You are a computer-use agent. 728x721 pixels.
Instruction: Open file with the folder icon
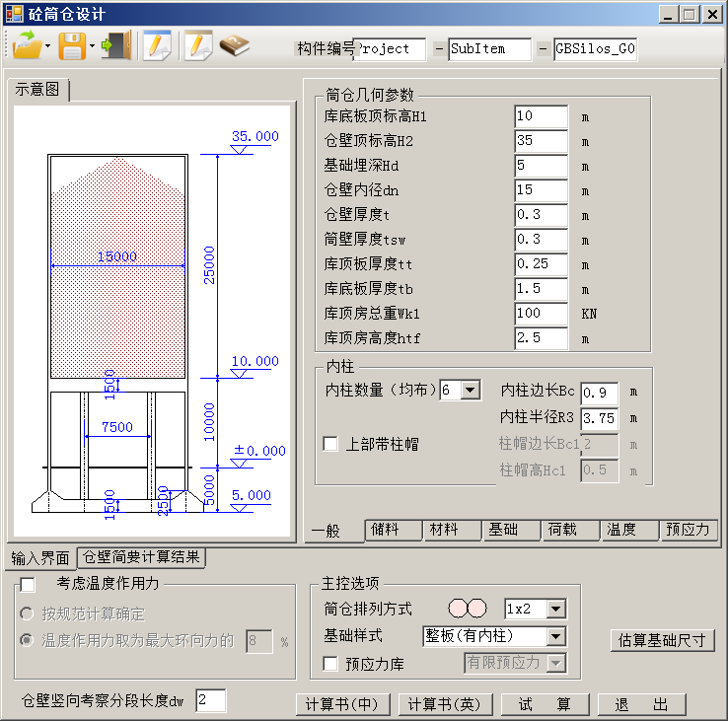point(27,45)
